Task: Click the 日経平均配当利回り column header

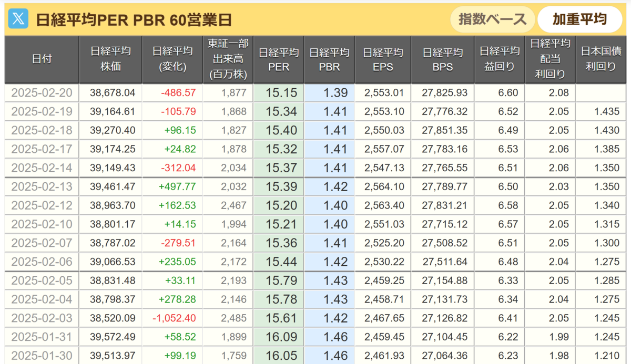Action: click(550, 59)
